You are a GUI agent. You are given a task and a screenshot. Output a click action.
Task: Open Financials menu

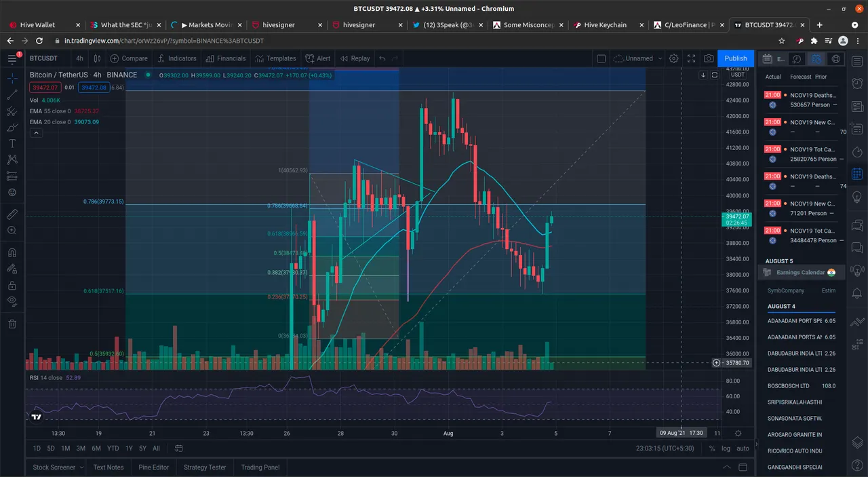click(x=226, y=58)
